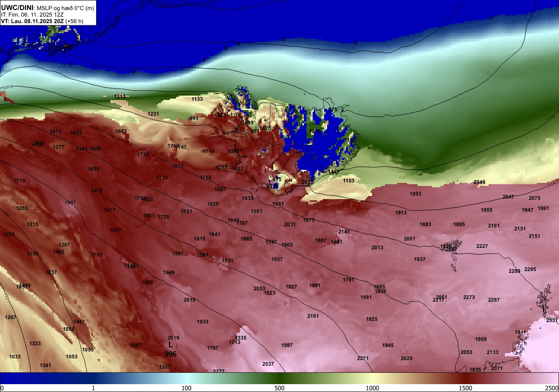Click the 1153 height value
Image resolution: width=559 pixels, height=392 pixels.
coord(349,181)
